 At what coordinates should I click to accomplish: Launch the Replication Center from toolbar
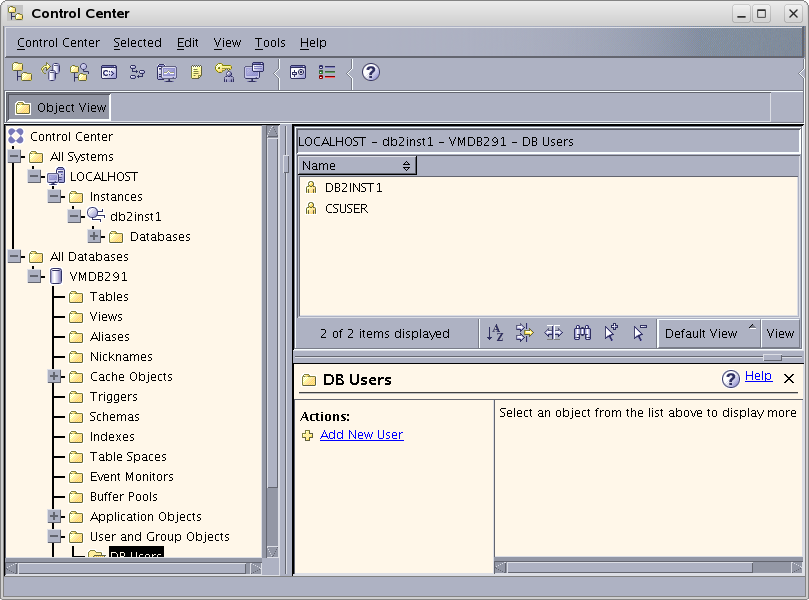tap(51, 72)
